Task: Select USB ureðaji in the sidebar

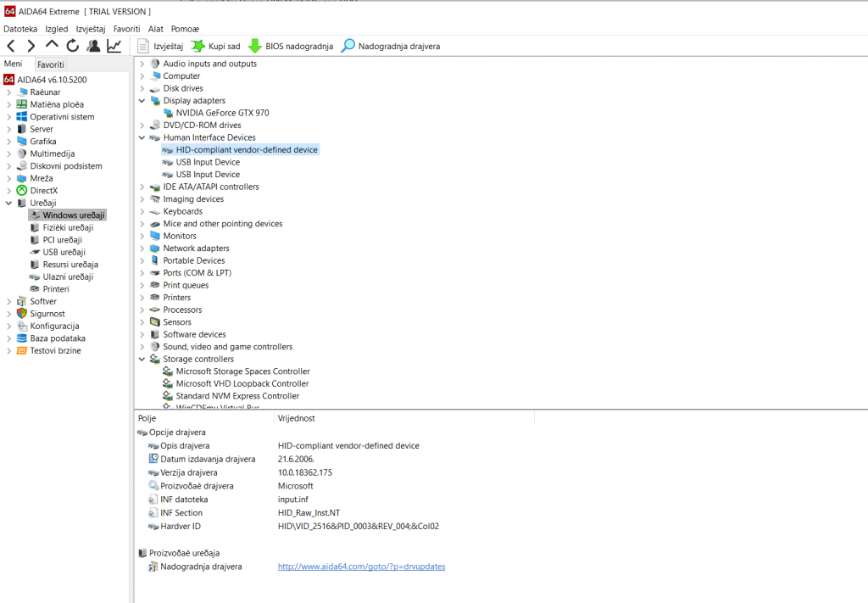Action: (58, 252)
